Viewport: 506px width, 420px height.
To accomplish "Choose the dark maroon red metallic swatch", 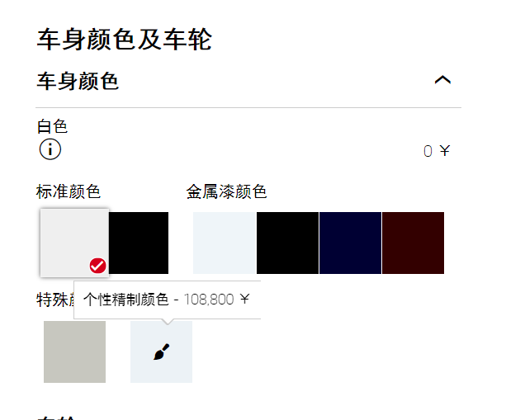I will click(x=413, y=243).
